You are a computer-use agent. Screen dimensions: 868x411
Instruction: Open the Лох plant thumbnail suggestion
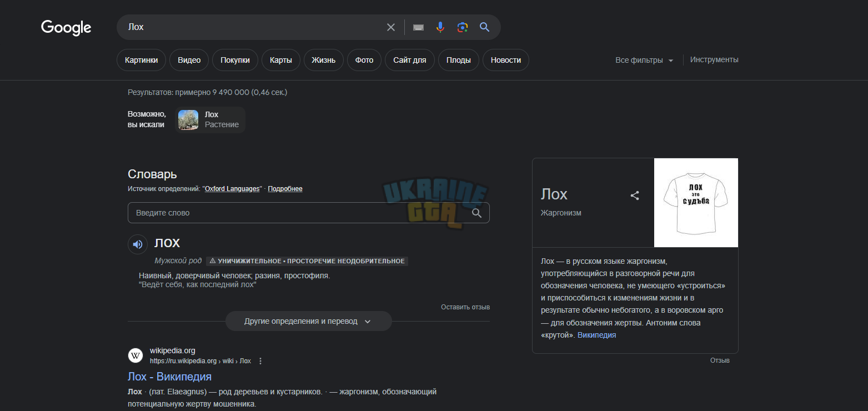point(188,120)
